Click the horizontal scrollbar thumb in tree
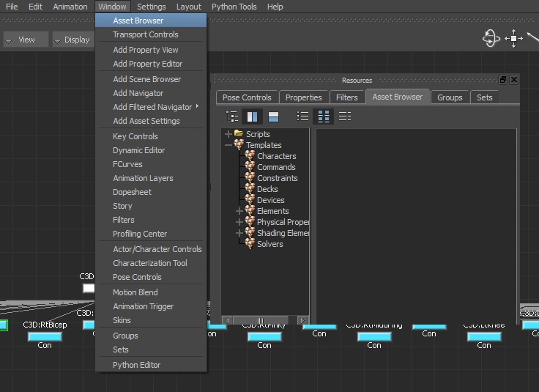This screenshot has height=392, width=539. [261, 320]
